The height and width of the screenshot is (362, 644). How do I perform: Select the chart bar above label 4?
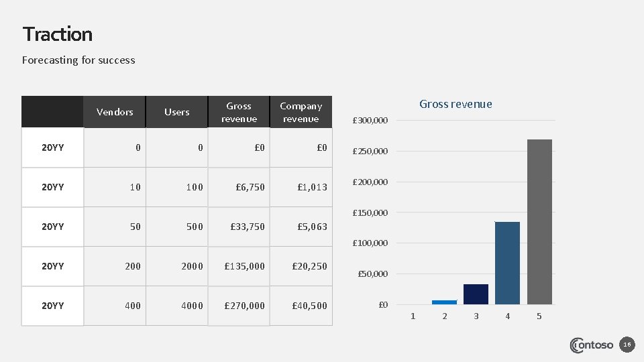507,263
